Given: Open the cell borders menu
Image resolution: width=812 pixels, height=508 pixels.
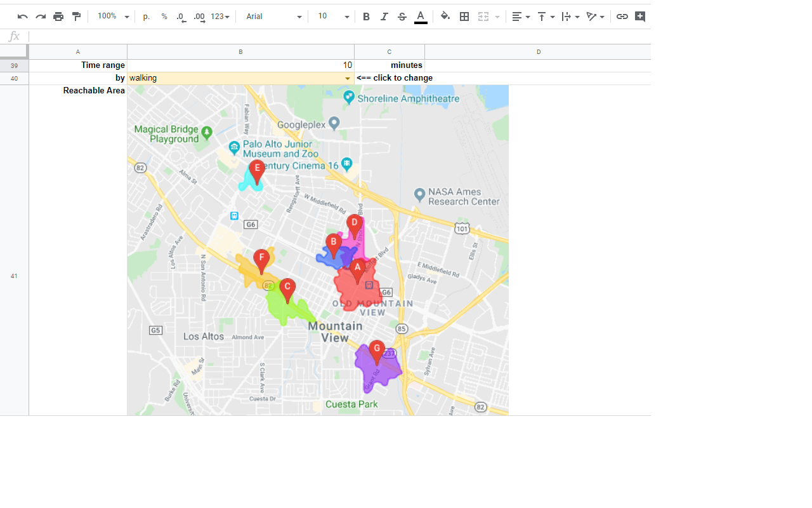Looking at the screenshot, I should coord(464,17).
